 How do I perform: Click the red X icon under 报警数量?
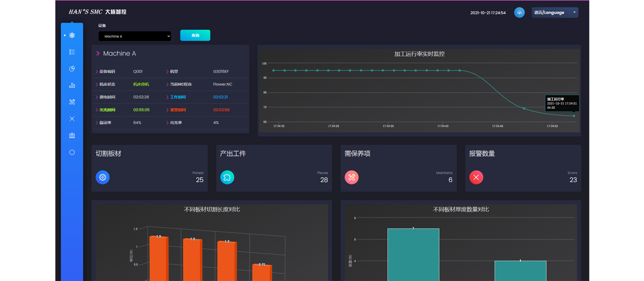click(476, 177)
